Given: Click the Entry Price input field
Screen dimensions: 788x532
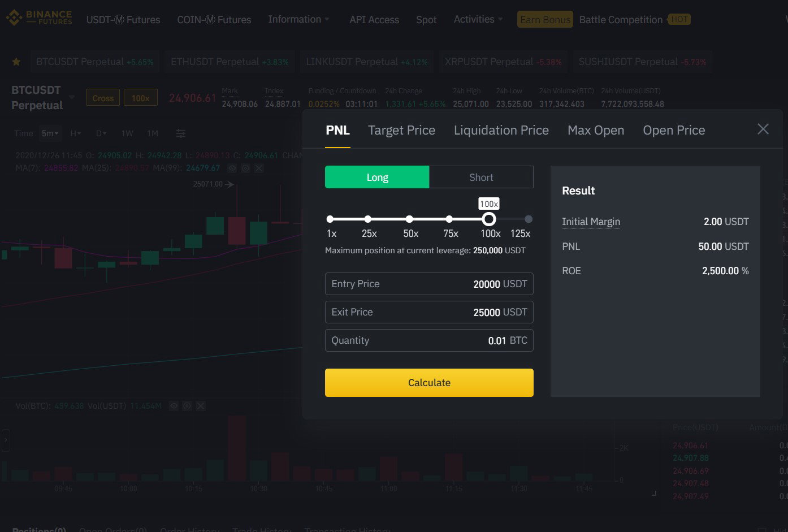Looking at the screenshot, I should [429, 284].
